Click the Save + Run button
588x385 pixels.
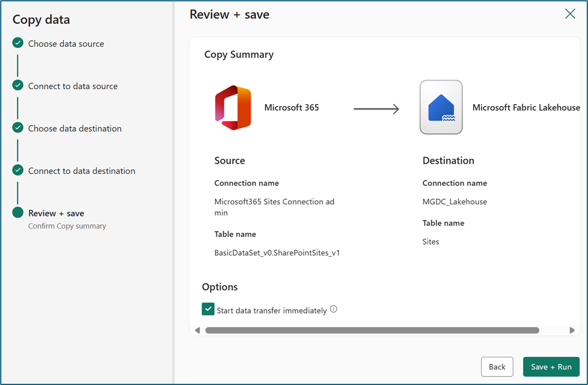tap(551, 366)
